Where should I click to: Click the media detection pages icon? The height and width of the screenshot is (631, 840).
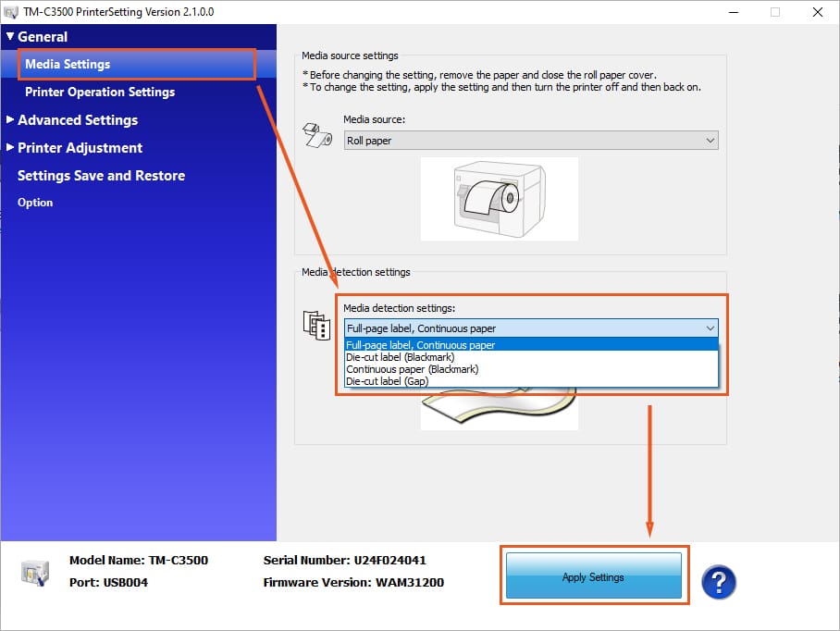point(316,325)
